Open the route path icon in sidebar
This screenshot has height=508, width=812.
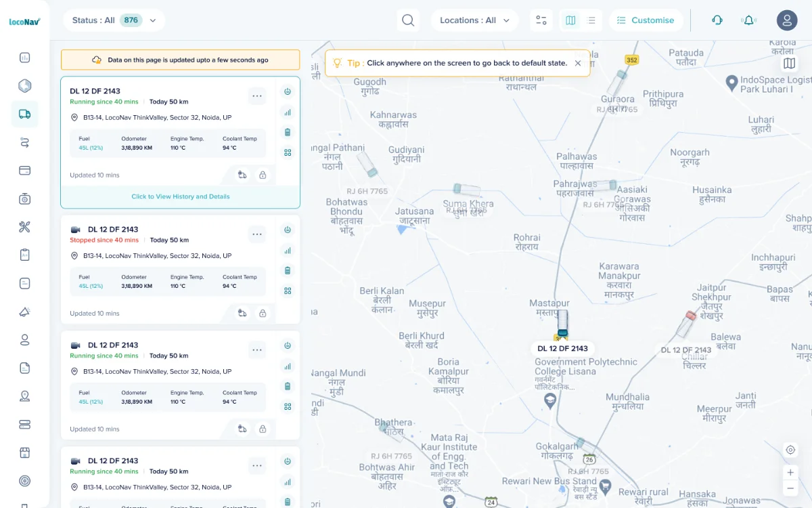tap(25, 143)
